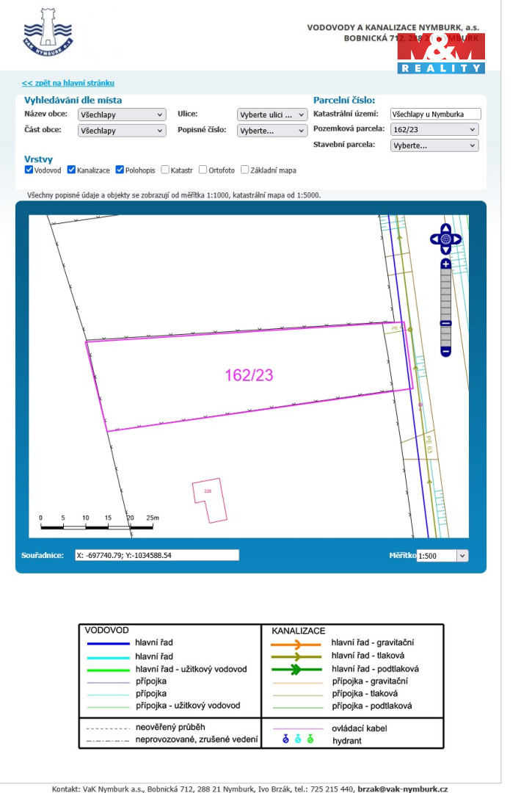This screenshot has width=532, height=793.
Task: Pan the map left with arrow
Action: [x=434, y=239]
